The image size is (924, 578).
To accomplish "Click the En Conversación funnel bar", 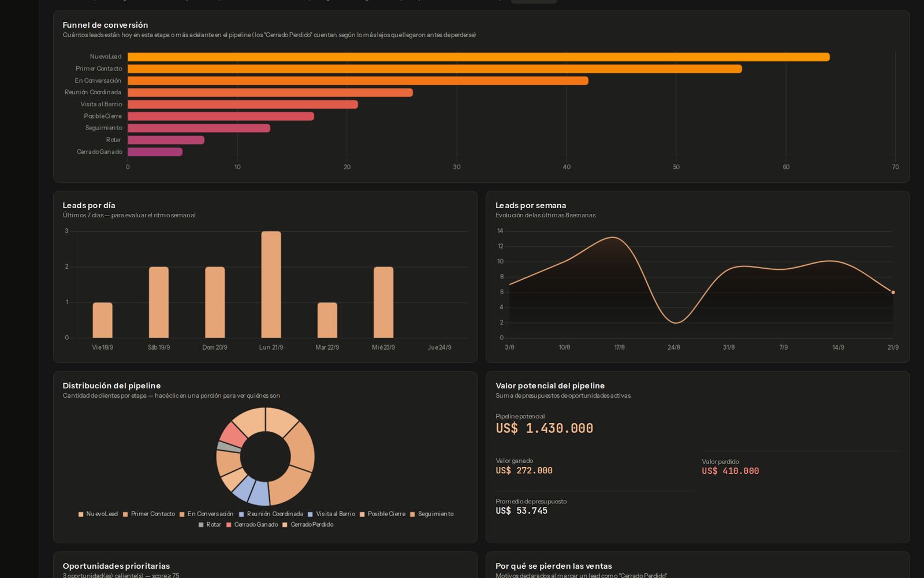I will pos(358,81).
